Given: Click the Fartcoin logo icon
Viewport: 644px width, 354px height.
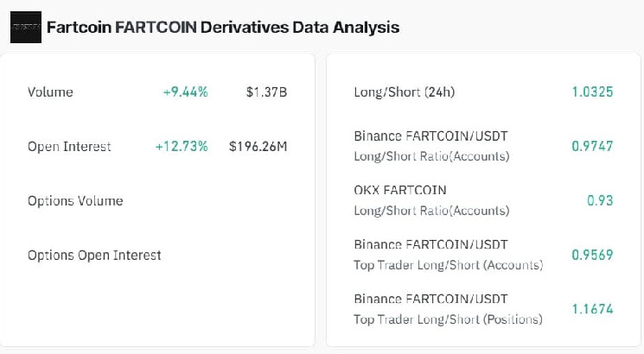Looking at the screenshot, I should point(25,28).
